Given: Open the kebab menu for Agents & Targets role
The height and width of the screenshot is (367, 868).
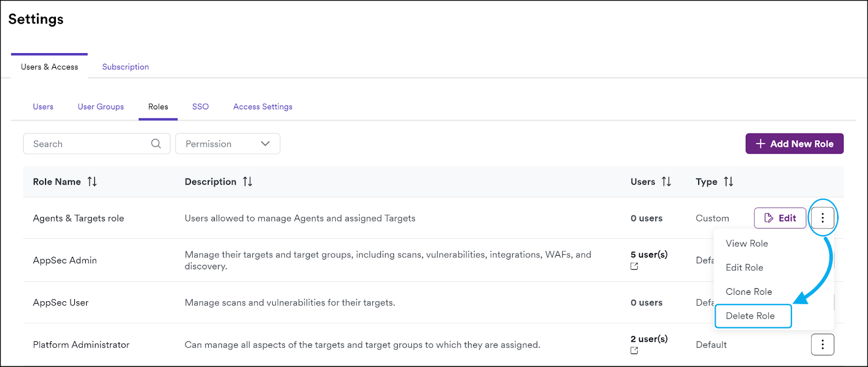Looking at the screenshot, I should [822, 218].
